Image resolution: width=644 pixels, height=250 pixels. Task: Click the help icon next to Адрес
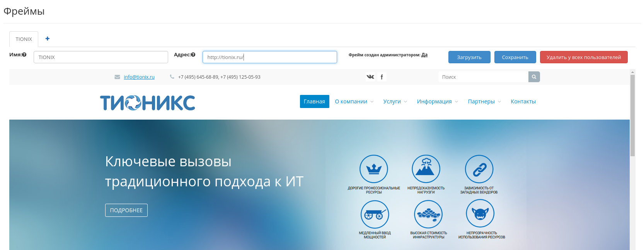coord(193,55)
